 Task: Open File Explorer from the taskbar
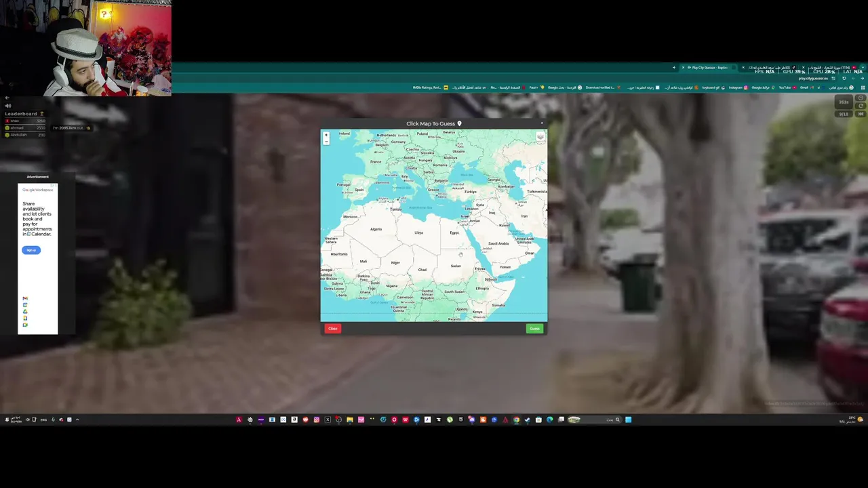pos(350,420)
